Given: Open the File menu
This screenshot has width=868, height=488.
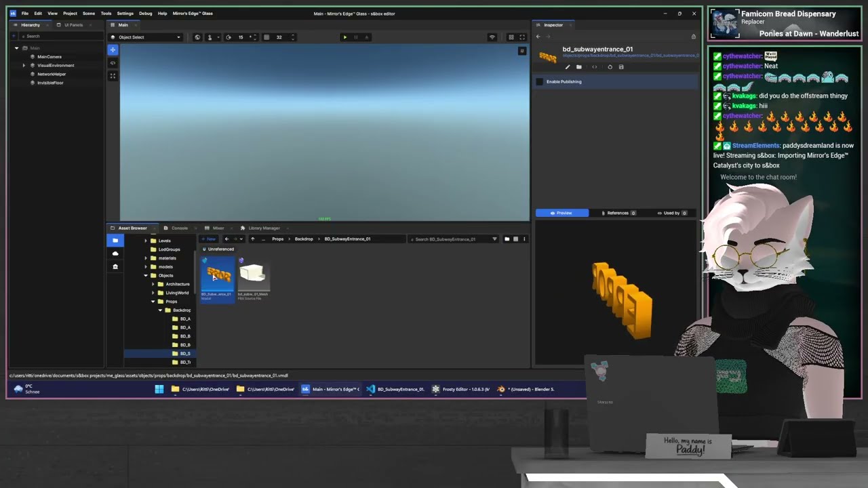Looking at the screenshot, I should [x=25, y=14].
